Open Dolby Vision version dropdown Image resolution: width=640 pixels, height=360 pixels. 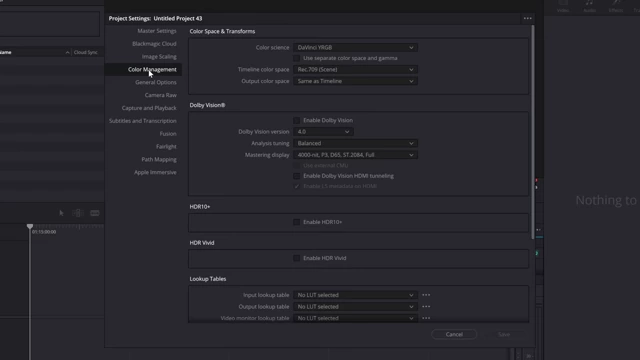(x=323, y=132)
